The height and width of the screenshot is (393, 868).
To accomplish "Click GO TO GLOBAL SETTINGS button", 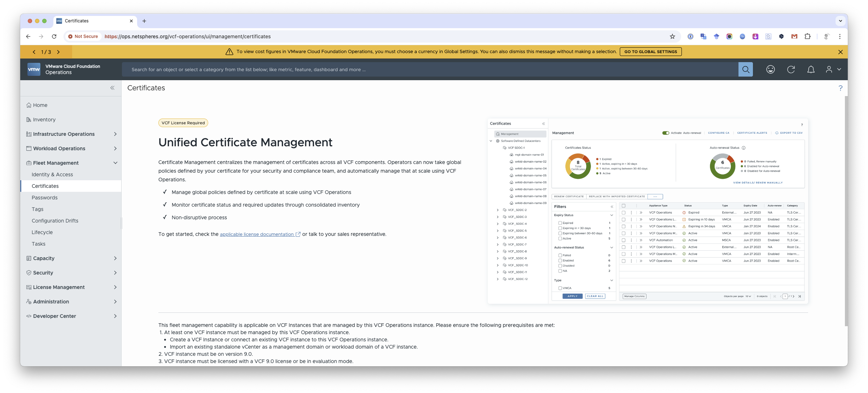I will [650, 52].
